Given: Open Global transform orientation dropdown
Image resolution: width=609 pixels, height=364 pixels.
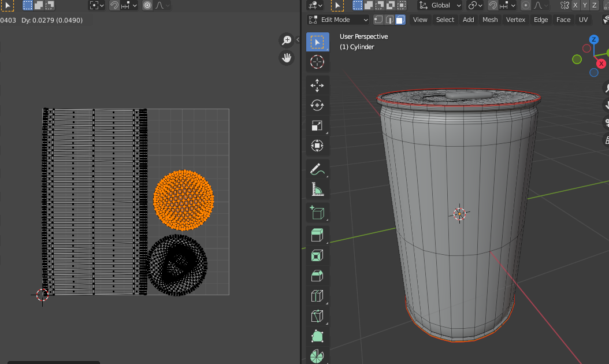Looking at the screenshot, I should tap(440, 5).
